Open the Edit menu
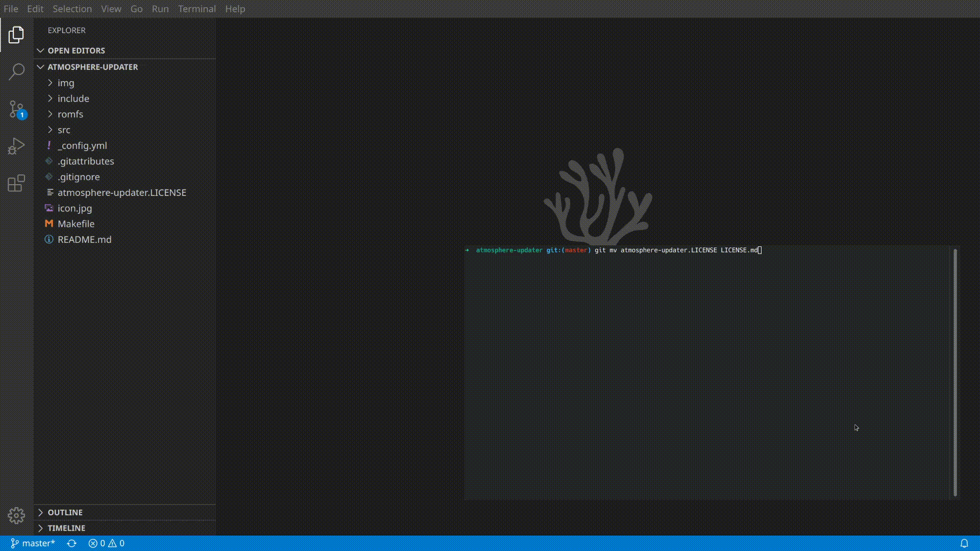Viewport: 980px width, 551px height. (35, 9)
